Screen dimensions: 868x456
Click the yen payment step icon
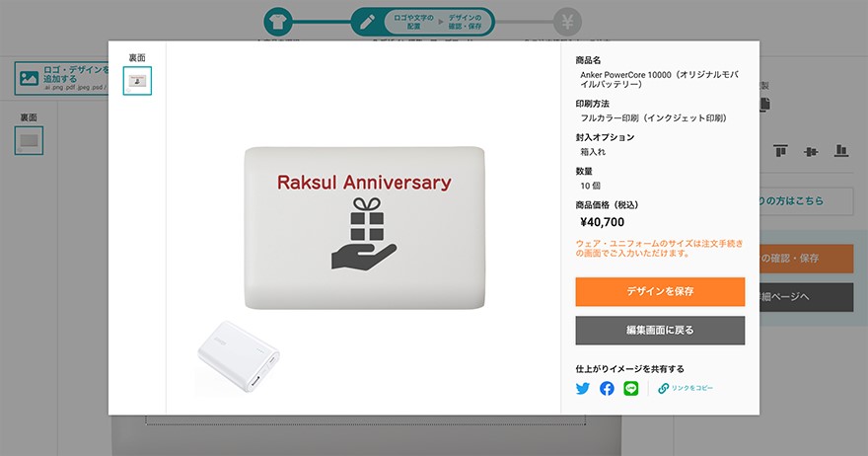pos(567,22)
